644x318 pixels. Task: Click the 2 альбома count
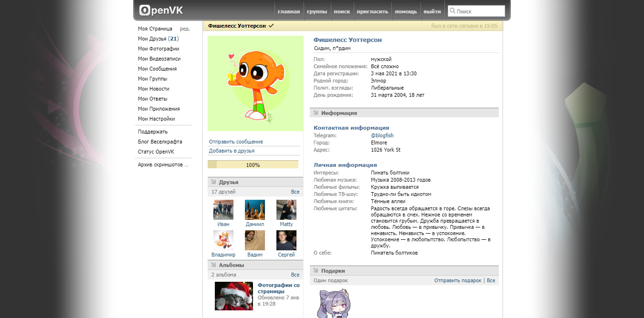pos(224,275)
